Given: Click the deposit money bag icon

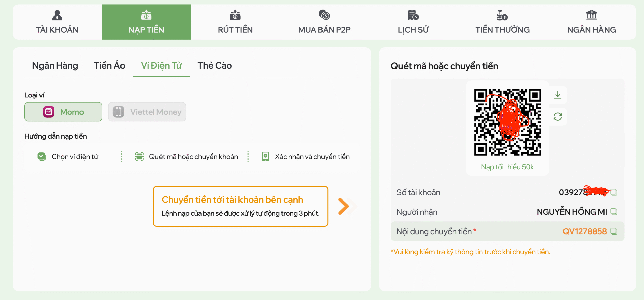Looking at the screenshot, I should pyautogui.click(x=146, y=15).
